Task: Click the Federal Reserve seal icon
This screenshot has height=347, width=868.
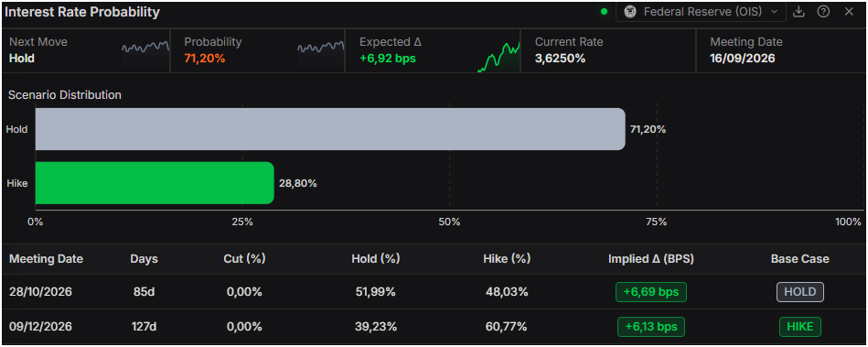Action: [x=630, y=12]
